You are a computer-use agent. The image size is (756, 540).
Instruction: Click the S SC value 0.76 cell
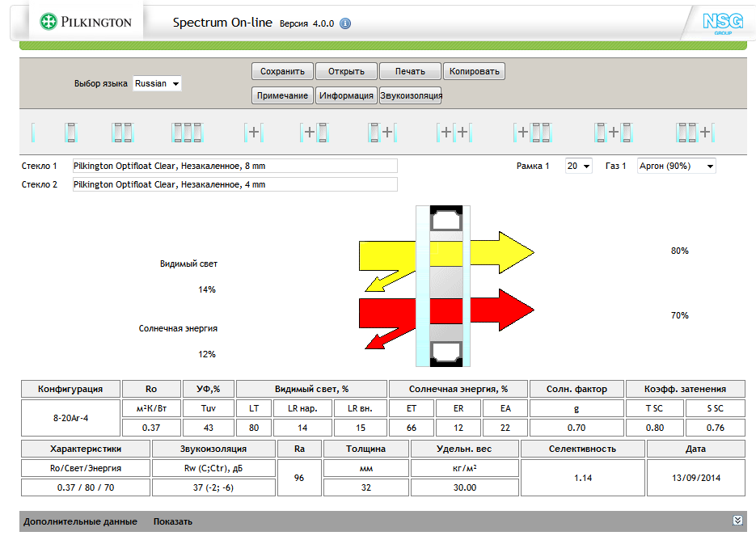coord(716,428)
